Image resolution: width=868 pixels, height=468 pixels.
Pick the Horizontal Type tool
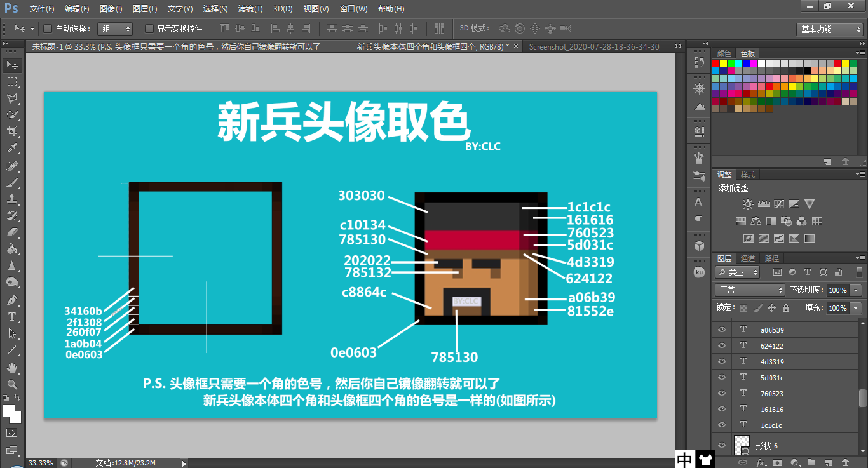[12, 317]
